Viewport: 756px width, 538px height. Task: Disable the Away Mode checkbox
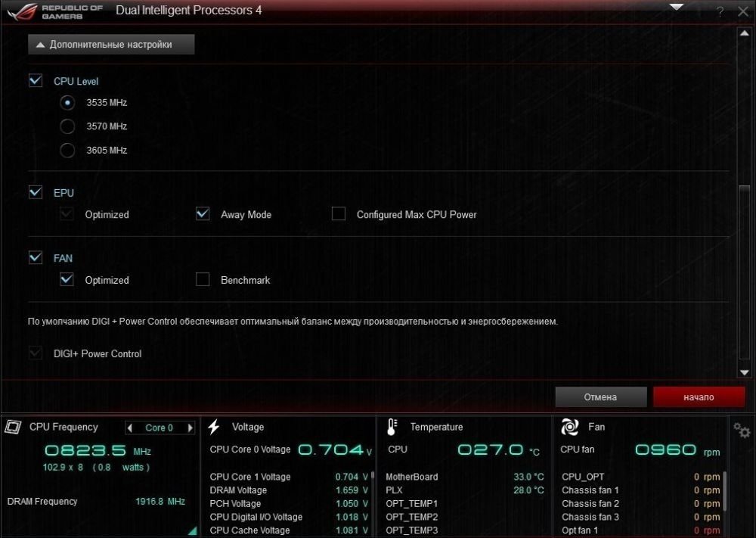(203, 213)
